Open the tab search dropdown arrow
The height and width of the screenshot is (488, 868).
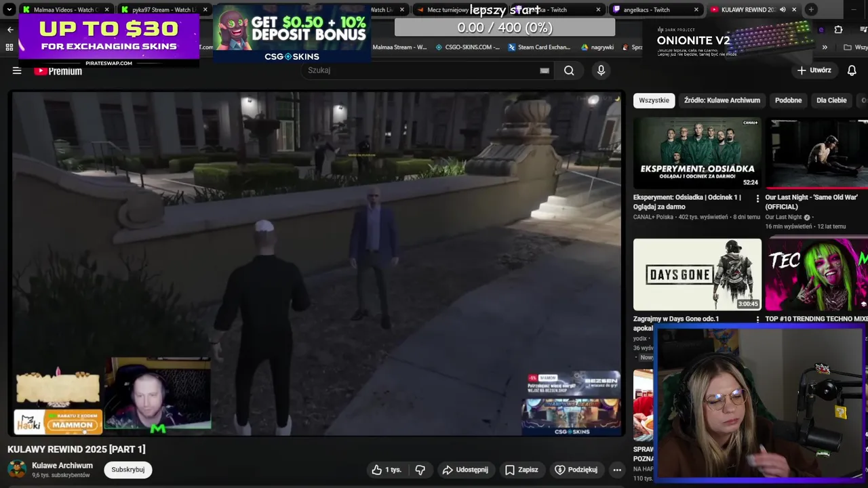pyautogui.click(x=9, y=9)
